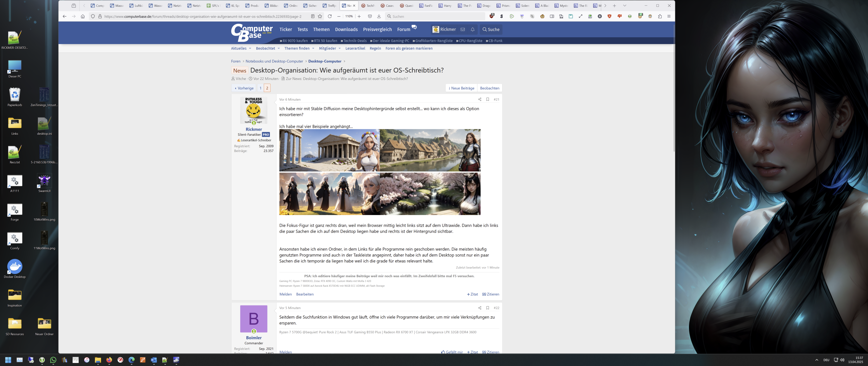The image size is (868, 366).
Task: Click the Neue Beiträge button
Action: tap(461, 88)
